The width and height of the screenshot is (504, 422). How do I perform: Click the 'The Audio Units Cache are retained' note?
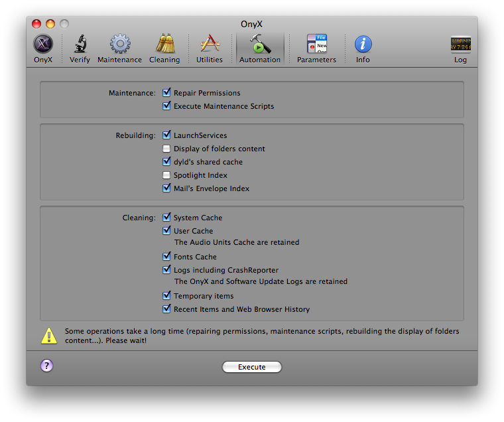coord(237,242)
